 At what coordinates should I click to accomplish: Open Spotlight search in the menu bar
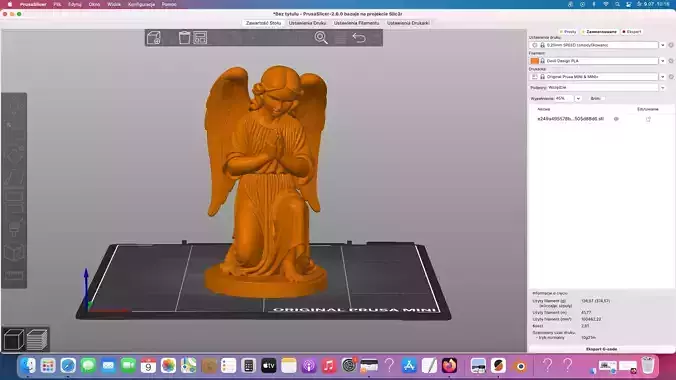tap(617, 4)
